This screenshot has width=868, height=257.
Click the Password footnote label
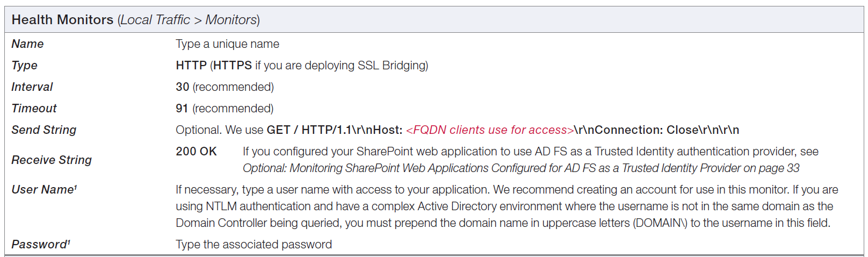point(41,245)
